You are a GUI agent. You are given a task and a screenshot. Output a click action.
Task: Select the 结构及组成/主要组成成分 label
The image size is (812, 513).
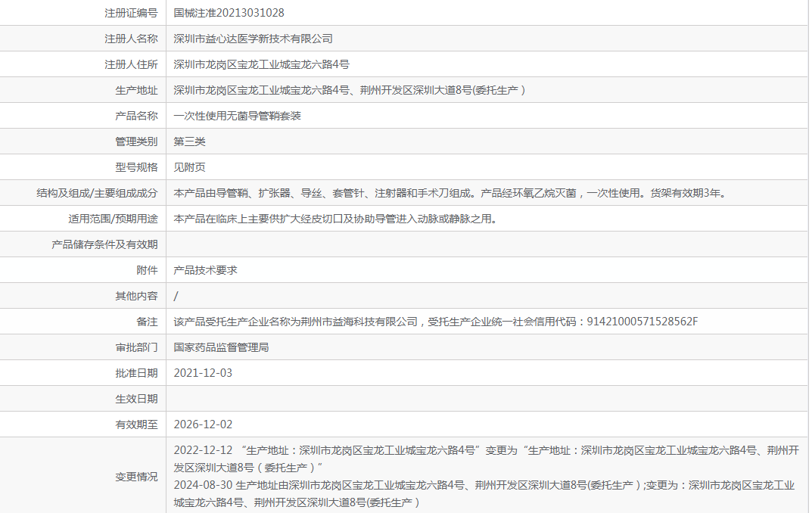click(97, 193)
